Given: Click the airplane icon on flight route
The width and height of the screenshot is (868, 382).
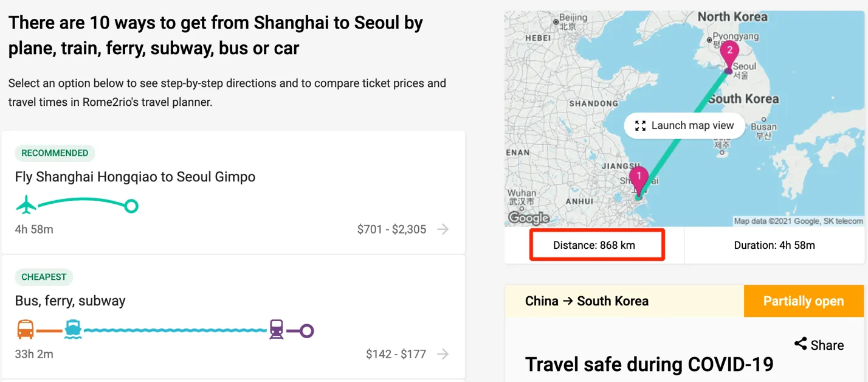Looking at the screenshot, I should click(x=26, y=206).
